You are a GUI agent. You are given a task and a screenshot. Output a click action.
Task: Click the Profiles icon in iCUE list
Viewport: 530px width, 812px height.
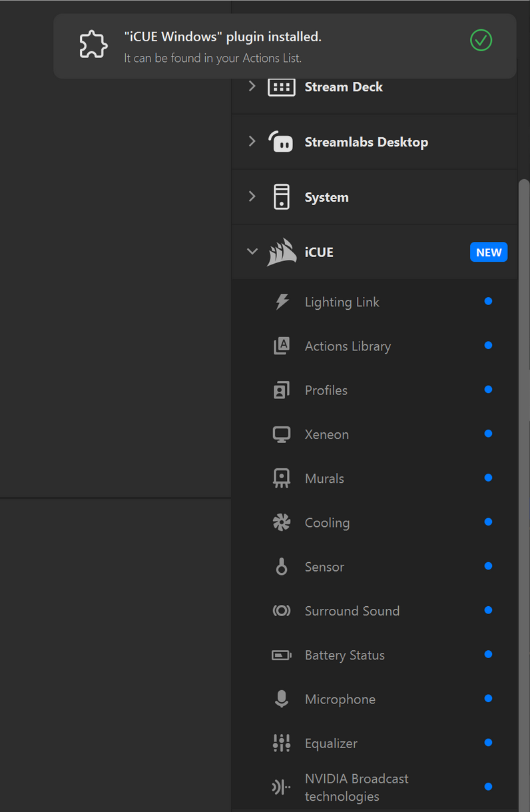tap(282, 390)
